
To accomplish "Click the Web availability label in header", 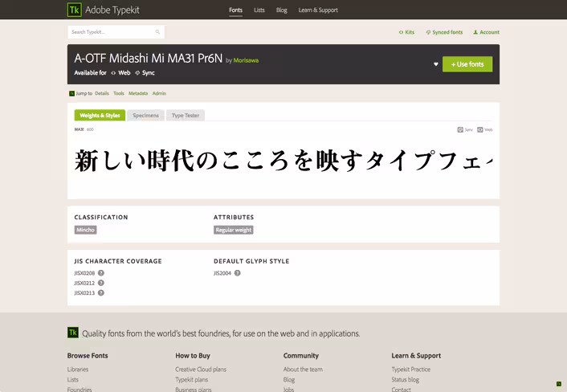I will [x=120, y=72].
